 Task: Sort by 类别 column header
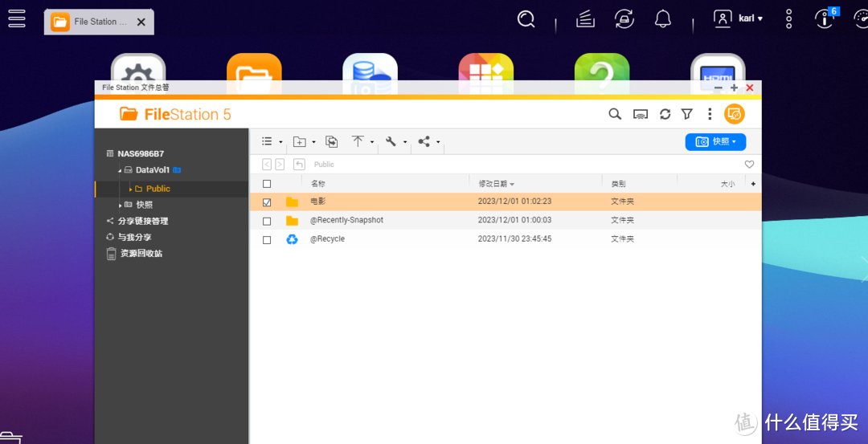click(618, 184)
